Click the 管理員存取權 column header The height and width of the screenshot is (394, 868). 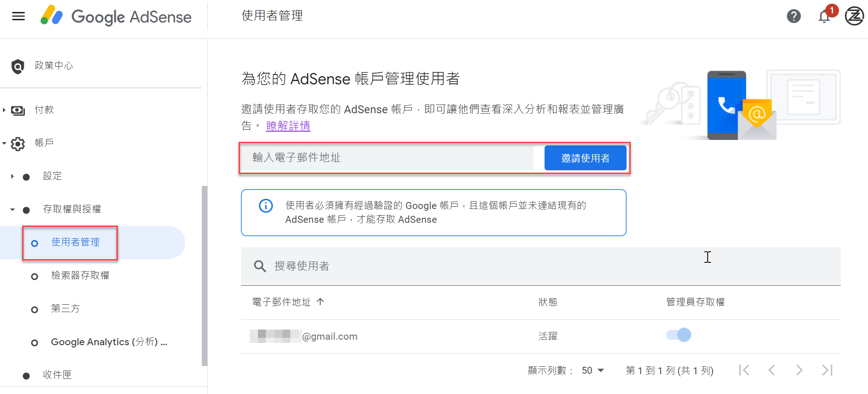pos(695,302)
